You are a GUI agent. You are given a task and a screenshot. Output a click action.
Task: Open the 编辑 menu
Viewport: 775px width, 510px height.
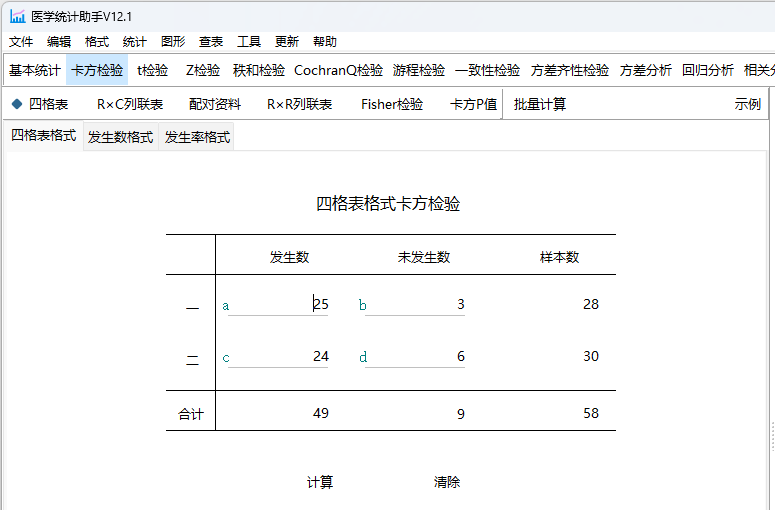coord(59,42)
